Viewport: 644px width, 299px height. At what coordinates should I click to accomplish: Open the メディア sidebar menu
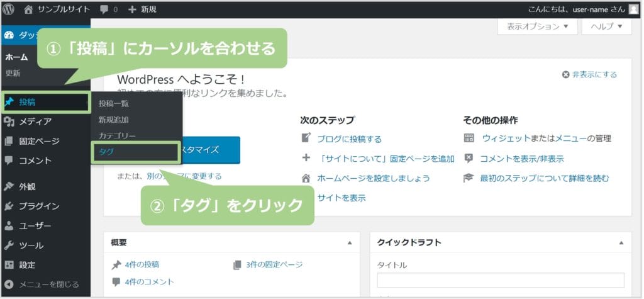pos(45,121)
